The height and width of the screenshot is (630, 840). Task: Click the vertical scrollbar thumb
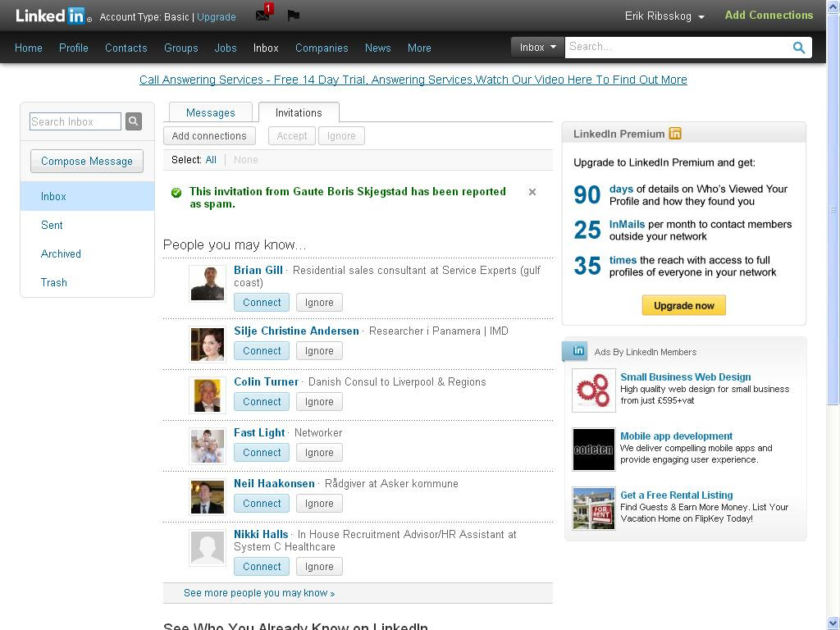click(x=833, y=209)
